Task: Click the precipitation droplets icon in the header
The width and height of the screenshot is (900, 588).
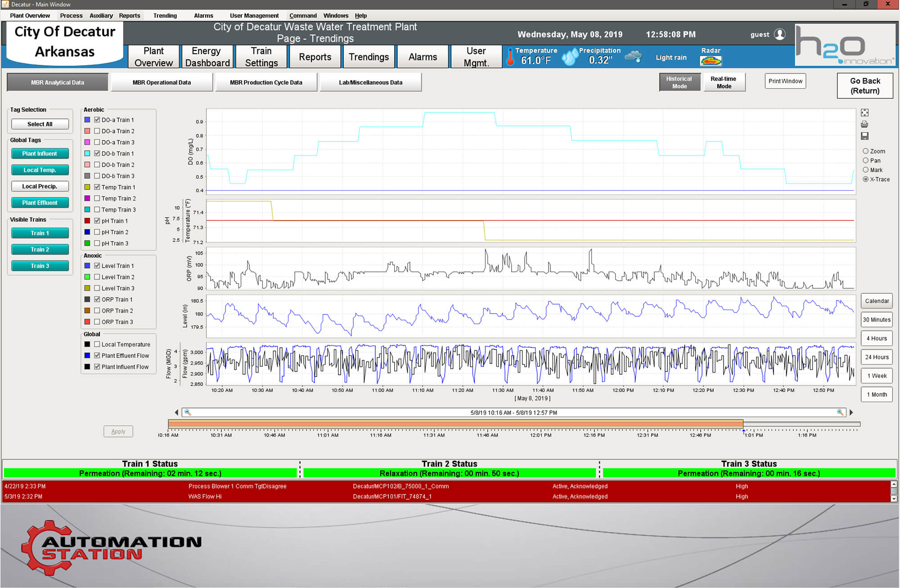Action: click(571, 57)
